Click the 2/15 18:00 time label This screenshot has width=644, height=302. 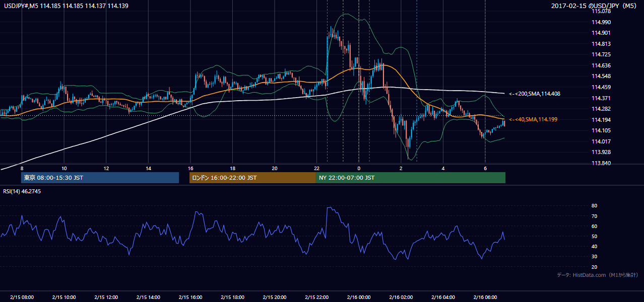click(232, 297)
